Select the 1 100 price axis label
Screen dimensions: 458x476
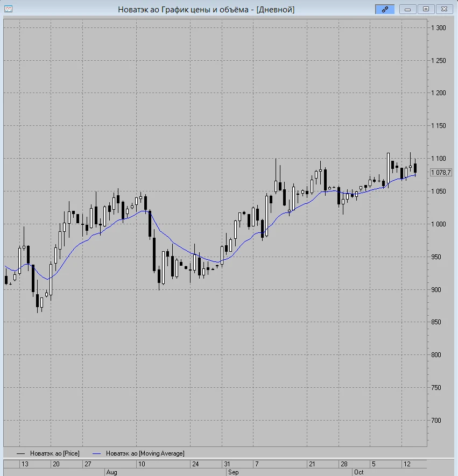coord(439,159)
